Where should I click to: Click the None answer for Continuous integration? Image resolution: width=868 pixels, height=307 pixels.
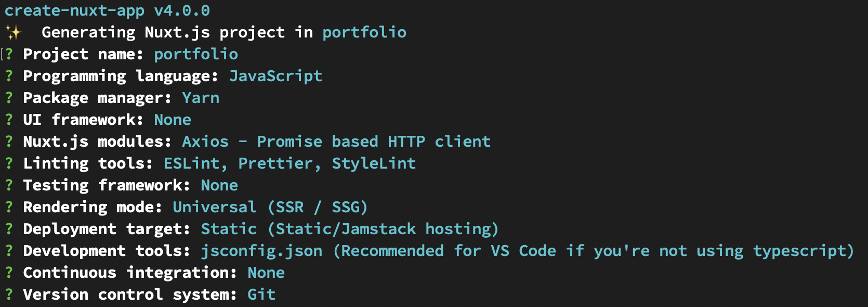pos(266,273)
